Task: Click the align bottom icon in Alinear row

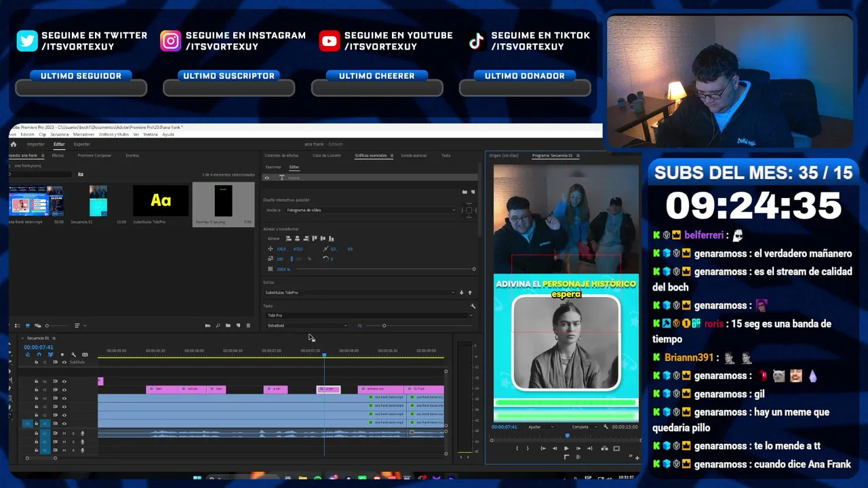Action: tap(331, 239)
